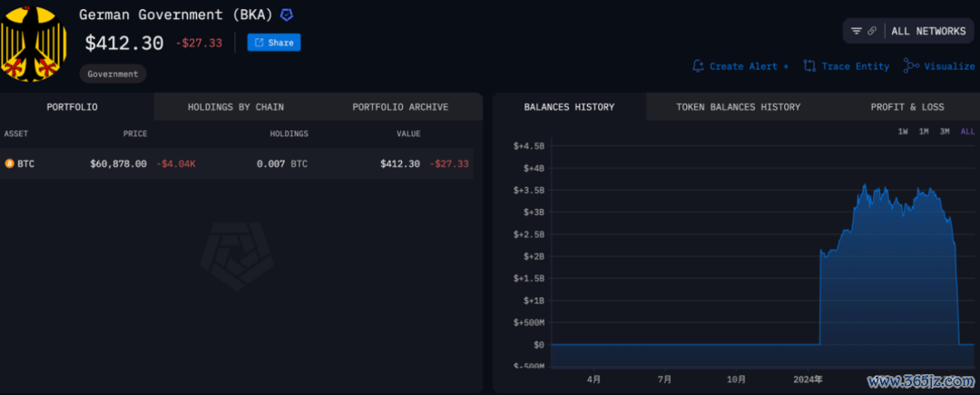Viewport: 980px width, 395px height.
Task: Click the 4月 axis label
Action: tap(594, 379)
